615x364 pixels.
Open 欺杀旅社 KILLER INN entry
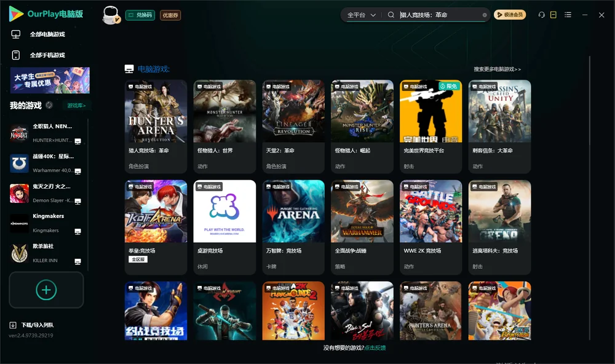[x=46, y=253]
